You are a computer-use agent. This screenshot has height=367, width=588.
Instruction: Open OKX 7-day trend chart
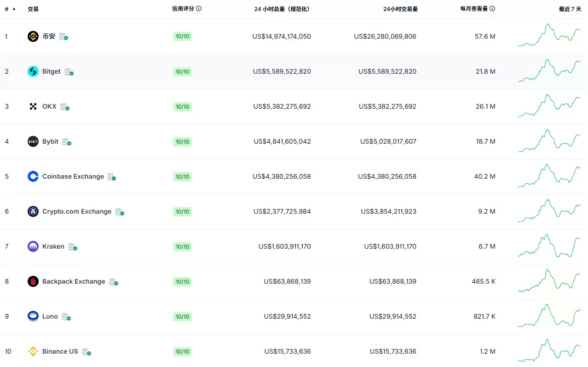click(x=549, y=106)
